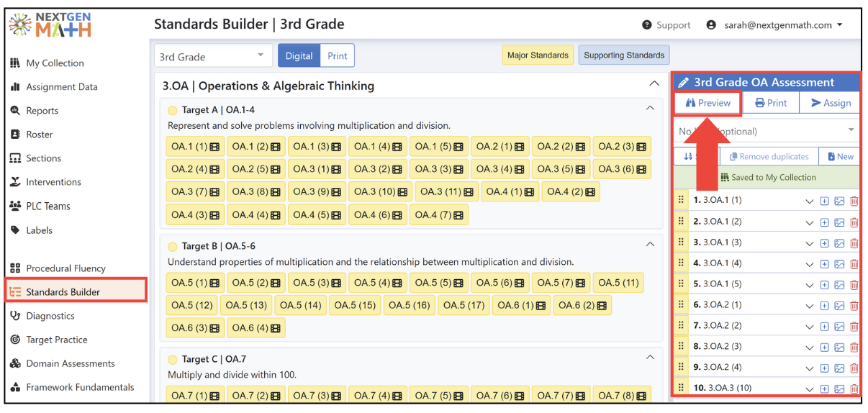Open the optional label dropdown in assessment panel
Screen dimensions: 868x413
[x=767, y=131]
